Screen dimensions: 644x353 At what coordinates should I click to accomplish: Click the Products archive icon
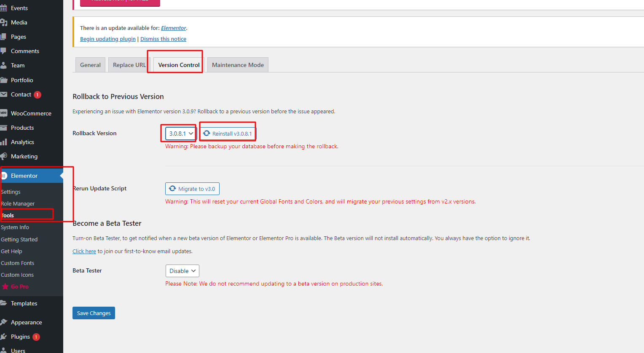(x=3, y=128)
